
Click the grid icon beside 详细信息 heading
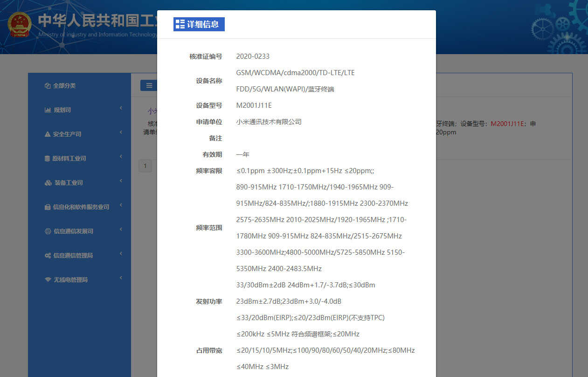pos(180,24)
